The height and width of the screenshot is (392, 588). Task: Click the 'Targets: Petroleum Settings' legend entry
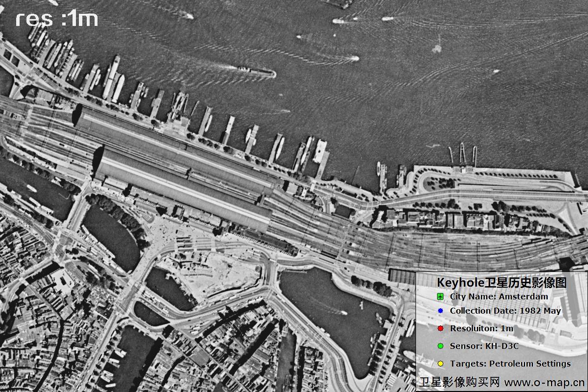(510, 364)
